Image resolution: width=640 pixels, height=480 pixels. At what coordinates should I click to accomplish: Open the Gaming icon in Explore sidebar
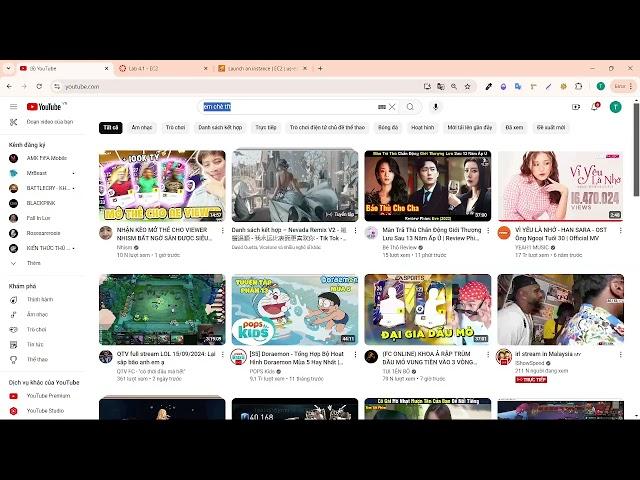pyautogui.click(x=13, y=329)
